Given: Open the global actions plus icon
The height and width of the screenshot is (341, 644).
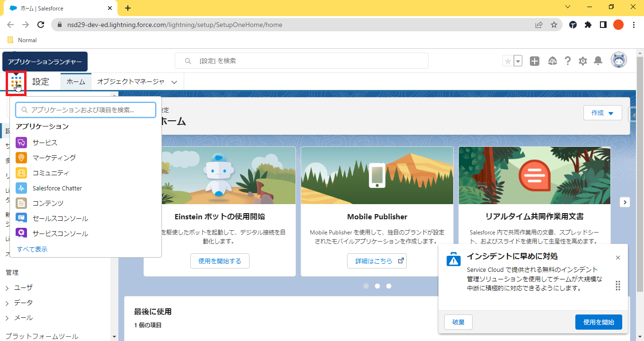Looking at the screenshot, I should click(x=535, y=61).
